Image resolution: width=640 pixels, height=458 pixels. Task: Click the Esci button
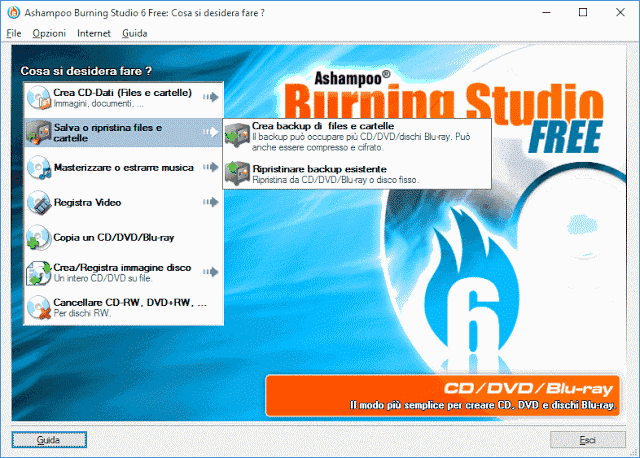588,440
